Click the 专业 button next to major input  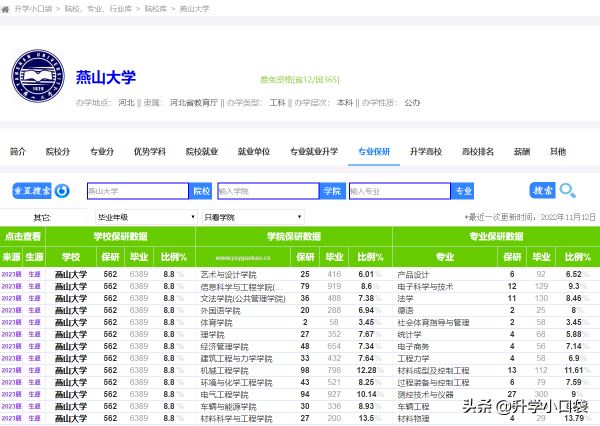463,191
